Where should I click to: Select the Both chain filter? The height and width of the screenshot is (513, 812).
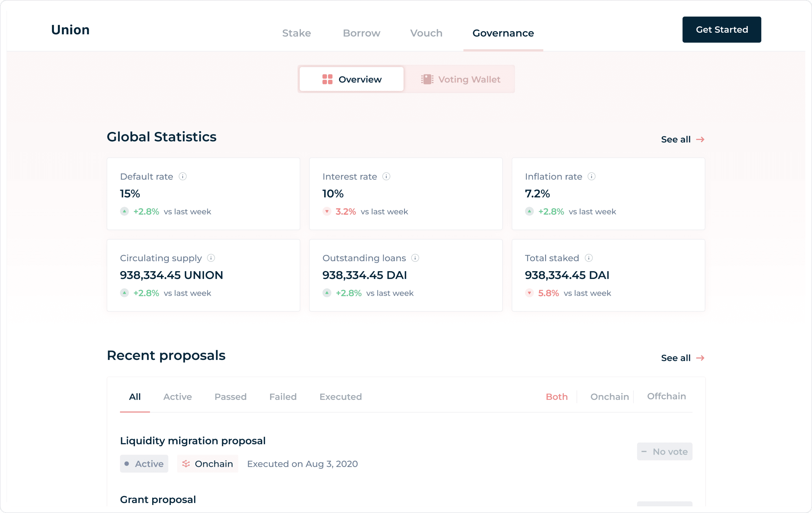pyautogui.click(x=556, y=397)
